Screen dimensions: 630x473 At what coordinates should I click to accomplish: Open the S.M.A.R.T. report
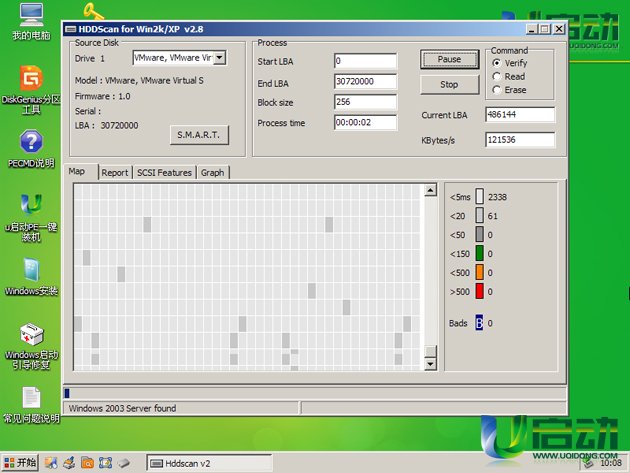coord(199,135)
